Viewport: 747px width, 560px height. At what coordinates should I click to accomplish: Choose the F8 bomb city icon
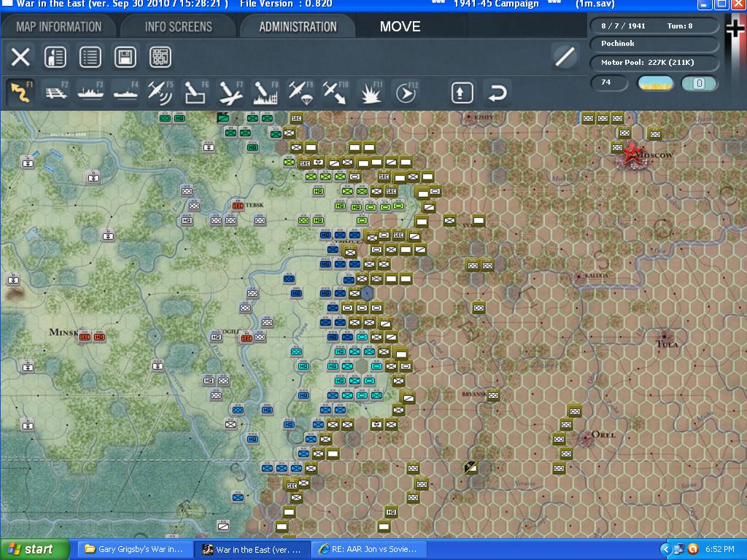click(266, 92)
